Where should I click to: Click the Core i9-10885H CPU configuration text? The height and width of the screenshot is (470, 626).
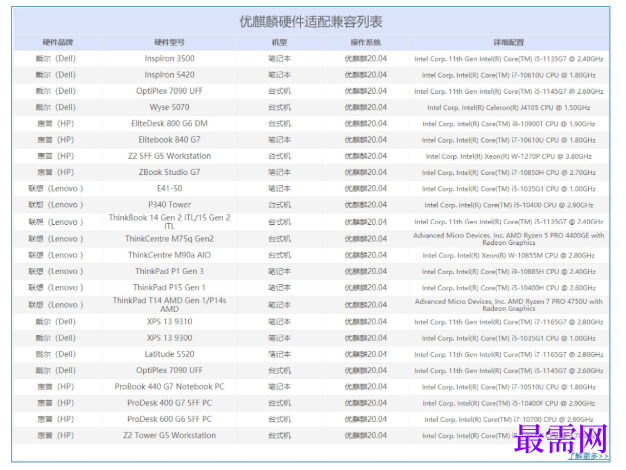509,272
